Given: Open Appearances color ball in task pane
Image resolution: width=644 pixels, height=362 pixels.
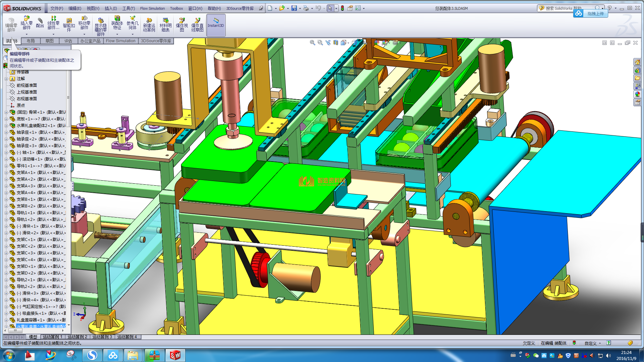Looking at the screenshot, I should (x=637, y=94).
